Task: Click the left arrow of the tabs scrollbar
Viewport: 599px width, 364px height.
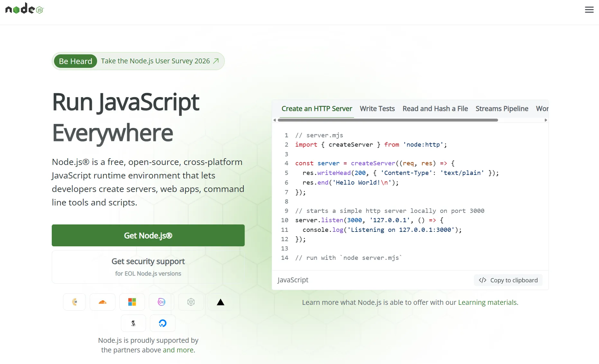Action: [275, 120]
